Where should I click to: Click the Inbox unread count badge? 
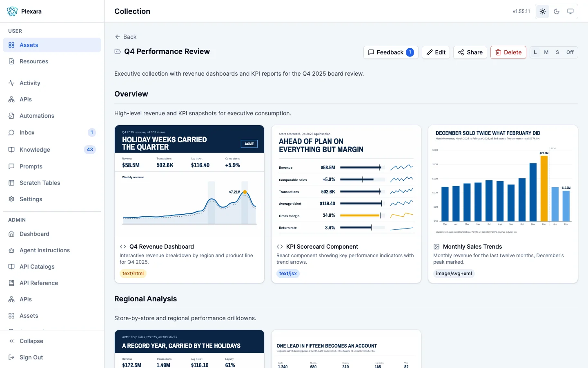(92, 132)
